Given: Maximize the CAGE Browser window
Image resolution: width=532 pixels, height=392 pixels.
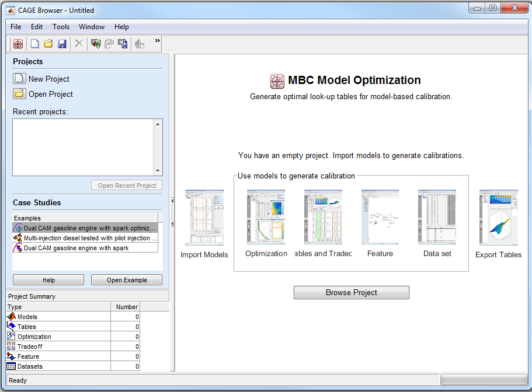Looking at the screenshot, I should pos(493,8).
